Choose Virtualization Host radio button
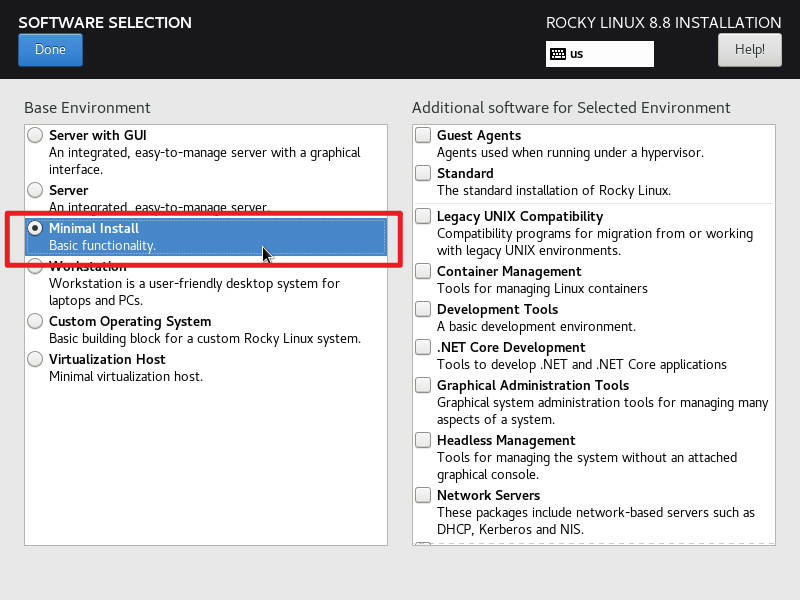This screenshot has width=800, height=600. coord(35,359)
